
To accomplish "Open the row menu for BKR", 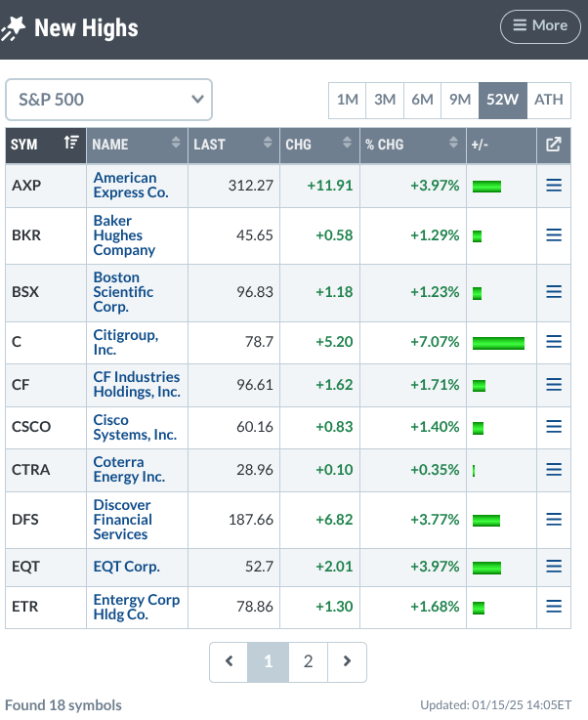I will tap(554, 235).
